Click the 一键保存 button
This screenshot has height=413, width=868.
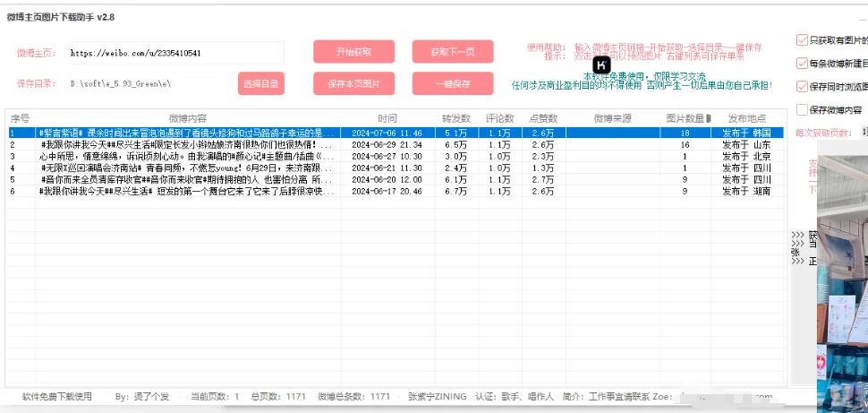tap(452, 83)
